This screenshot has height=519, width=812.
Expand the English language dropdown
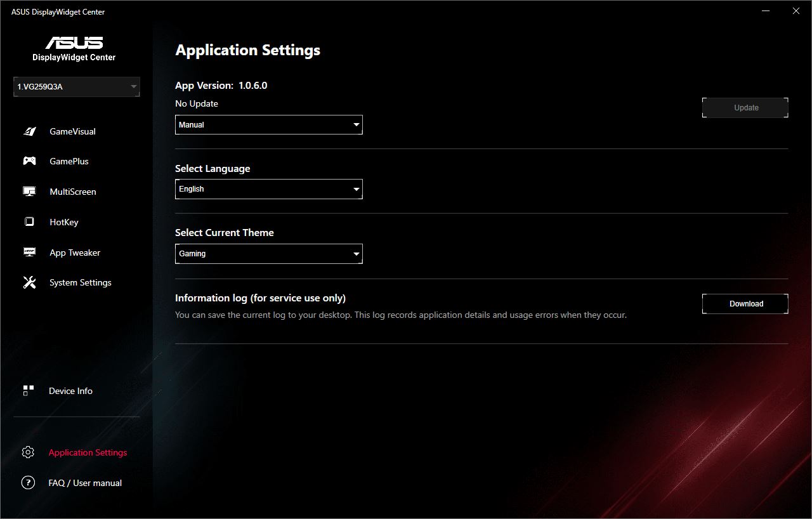269,189
